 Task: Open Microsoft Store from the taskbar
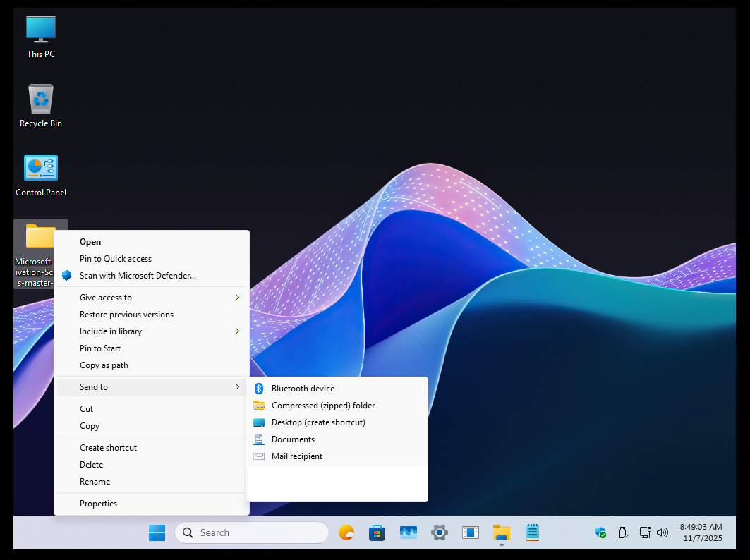(x=377, y=532)
